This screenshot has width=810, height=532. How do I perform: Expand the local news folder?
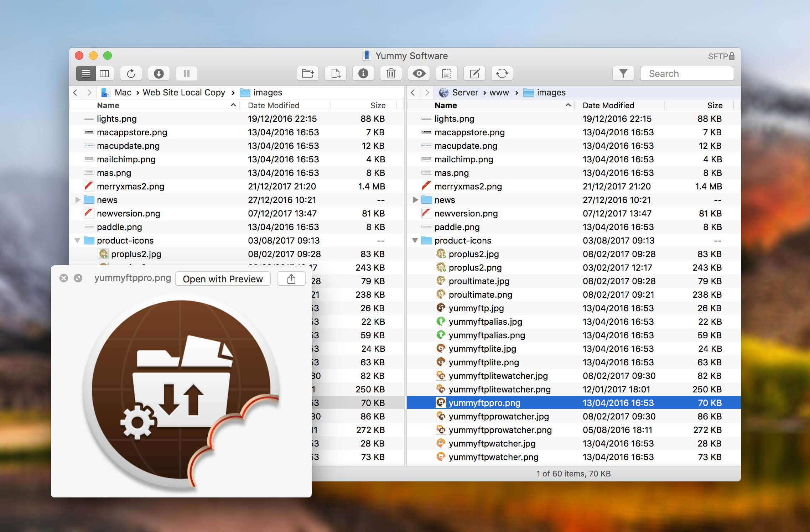tap(78, 200)
